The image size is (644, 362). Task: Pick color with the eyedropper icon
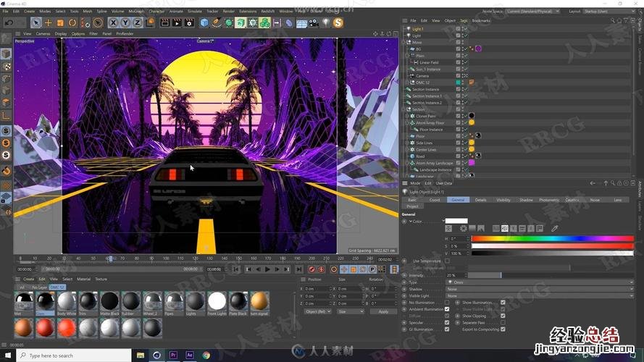555,229
